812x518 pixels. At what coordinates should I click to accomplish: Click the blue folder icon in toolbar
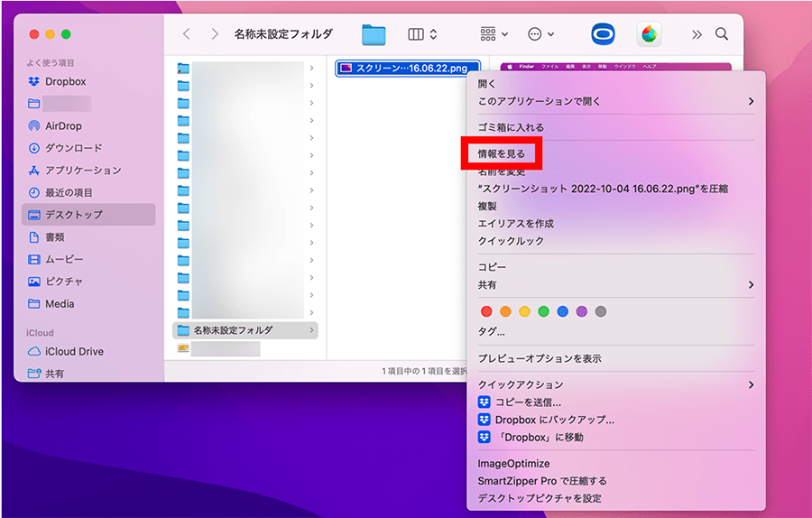click(374, 34)
